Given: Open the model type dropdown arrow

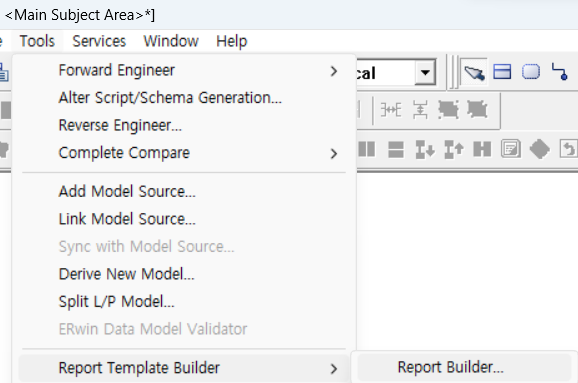Looking at the screenshot, I should [425, 72].
